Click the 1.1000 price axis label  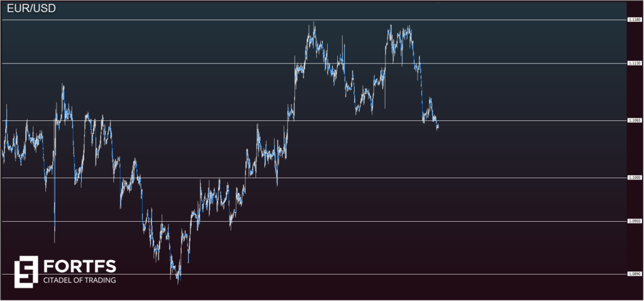click(634, 178)
